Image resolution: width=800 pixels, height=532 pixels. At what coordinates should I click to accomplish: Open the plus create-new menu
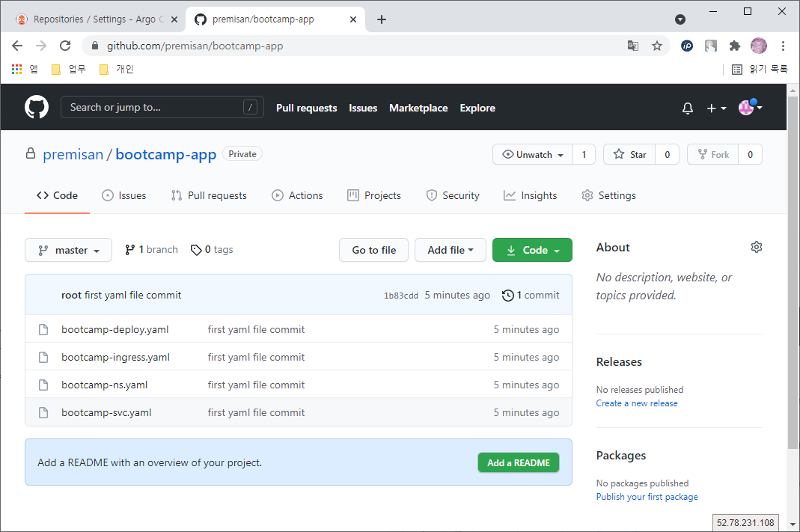(x=716, y=108)
